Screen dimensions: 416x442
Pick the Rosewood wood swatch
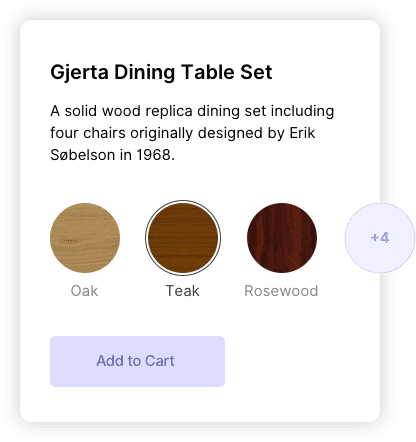(282, 238)
